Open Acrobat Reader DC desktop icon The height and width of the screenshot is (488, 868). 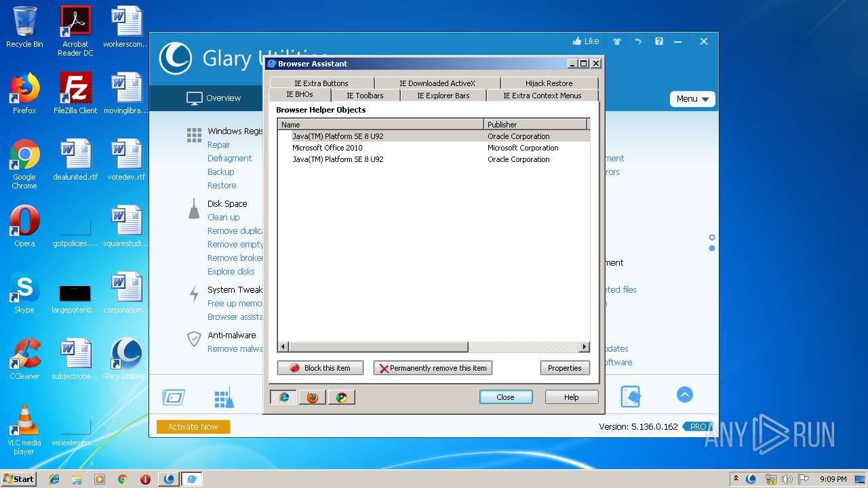pyautogui.click(x=75, y=31)
